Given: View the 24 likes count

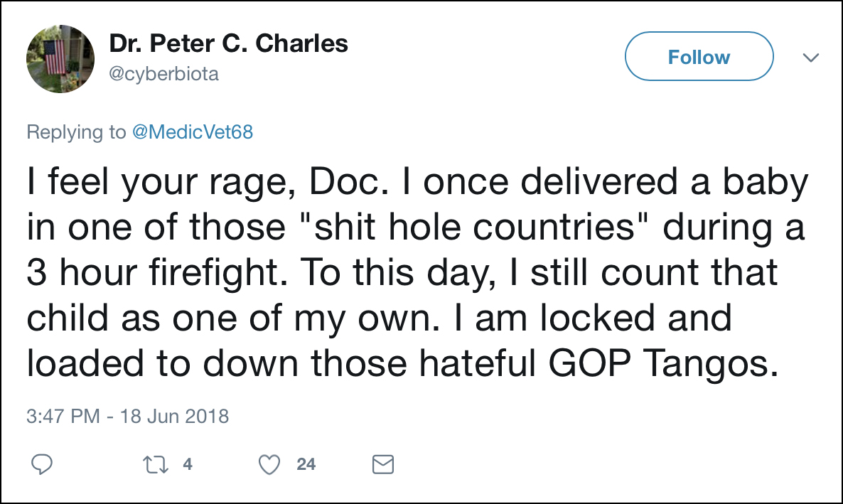Looking at the screenshot, I should coord(306,464).
